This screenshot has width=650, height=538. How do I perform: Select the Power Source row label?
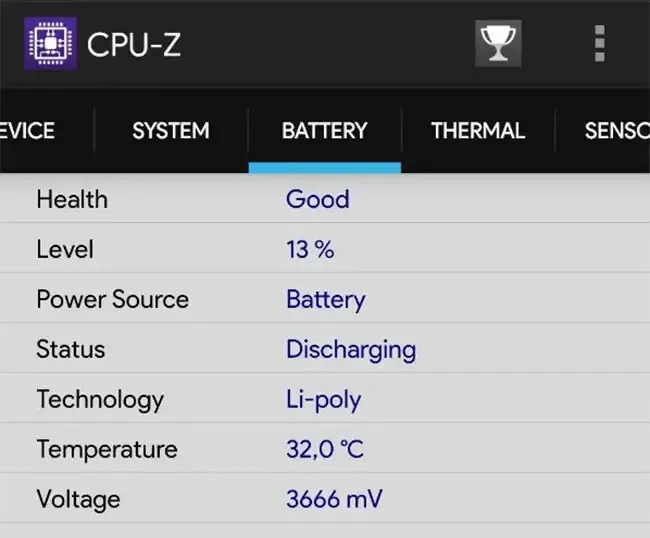(x=112, y=299)
